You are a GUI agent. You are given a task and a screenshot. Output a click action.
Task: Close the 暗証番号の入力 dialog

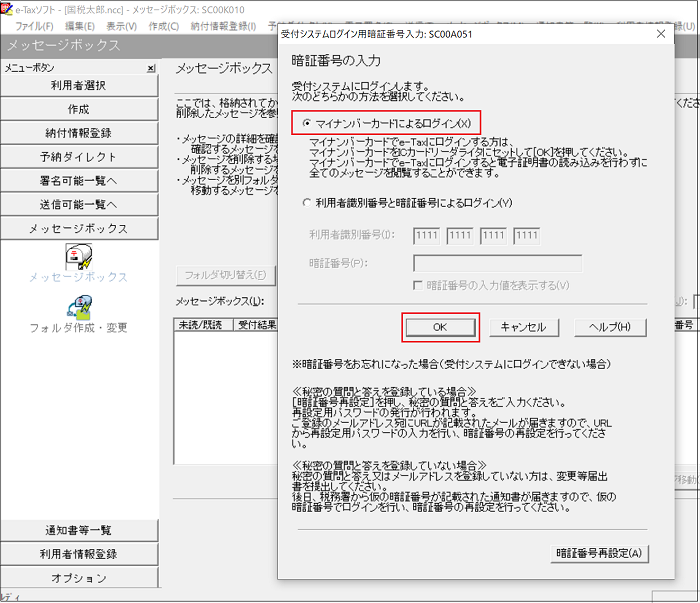point(661,33)
